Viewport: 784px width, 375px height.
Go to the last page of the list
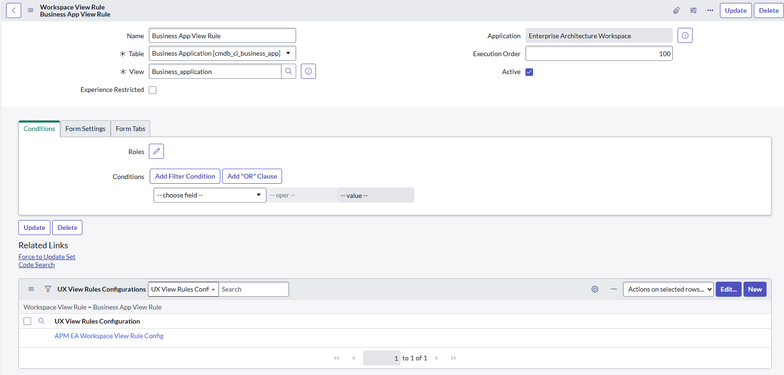(x=454, y=358)
